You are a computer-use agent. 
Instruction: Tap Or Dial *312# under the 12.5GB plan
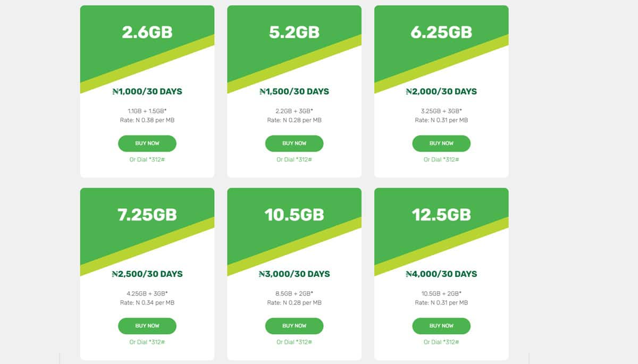pos(441,342)
